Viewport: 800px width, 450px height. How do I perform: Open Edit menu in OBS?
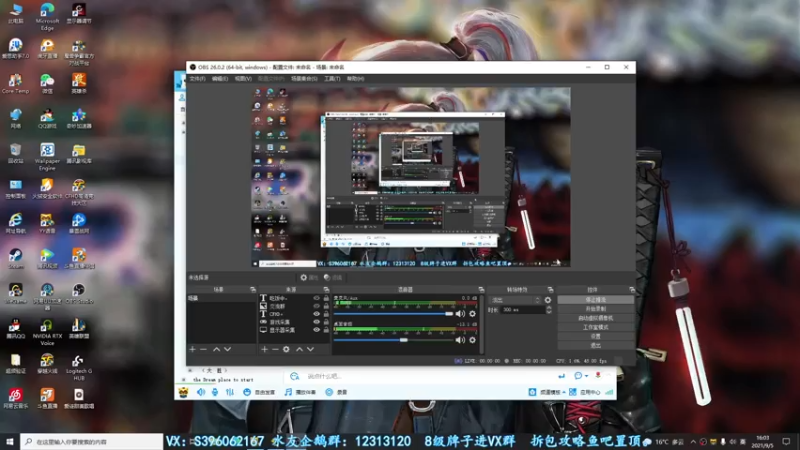(220, 79)
